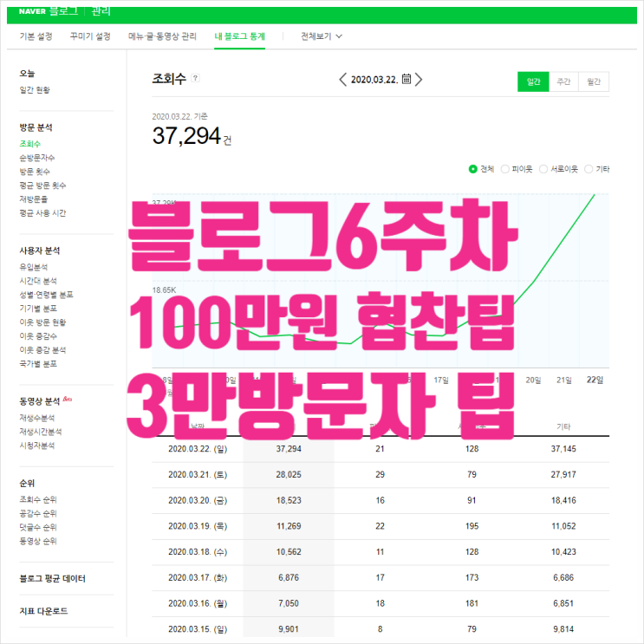Click the 2020.03.17. (화) table row date

click(x=198, y=578)
